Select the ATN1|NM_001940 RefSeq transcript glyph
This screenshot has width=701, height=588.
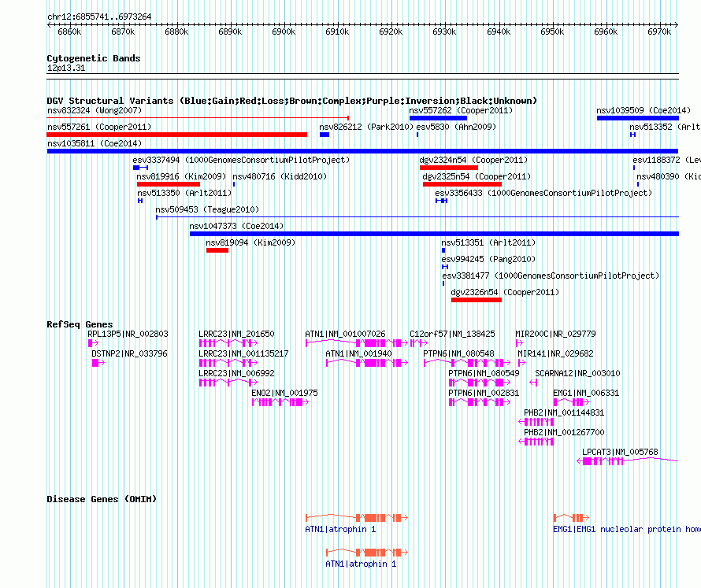click(367, 363)
